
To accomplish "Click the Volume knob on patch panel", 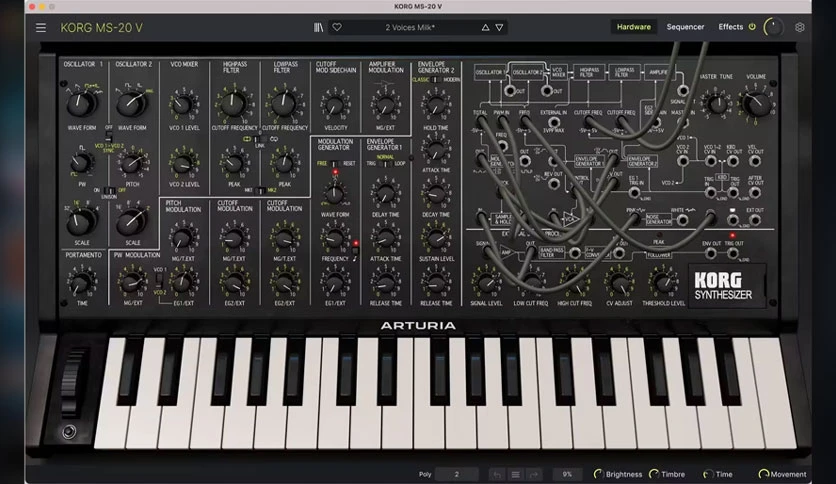I will [x=756, y=103].
